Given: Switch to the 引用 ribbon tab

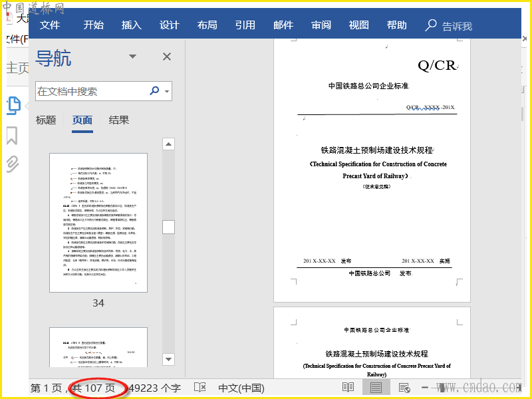Looking at the screenshot, I should [245, 25].
